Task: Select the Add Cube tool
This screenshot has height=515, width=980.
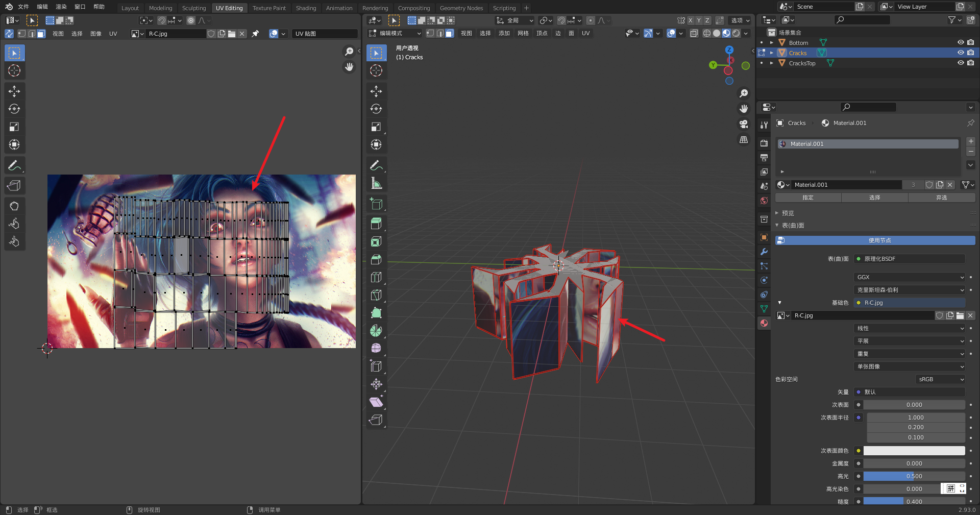Action: coord(376,204)
